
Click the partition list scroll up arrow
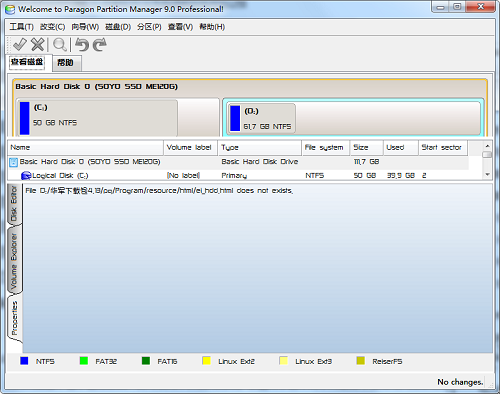[x=487, y=146]
